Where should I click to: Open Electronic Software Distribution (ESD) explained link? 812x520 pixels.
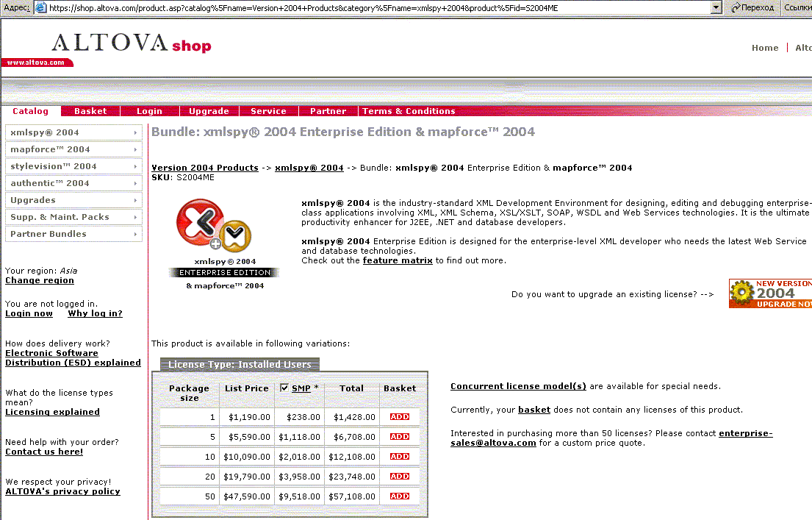73,357
